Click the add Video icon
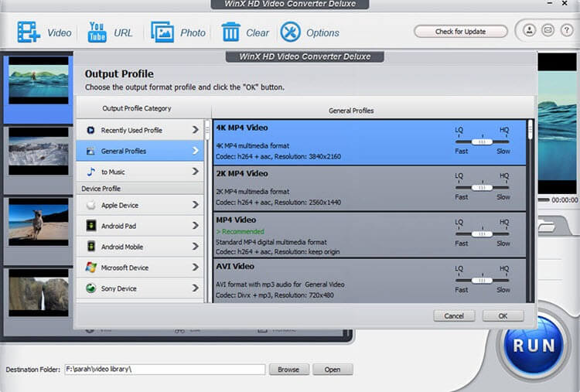Viewport: 580px width, 392px height. pyautogui.click(x=29, y=32)
